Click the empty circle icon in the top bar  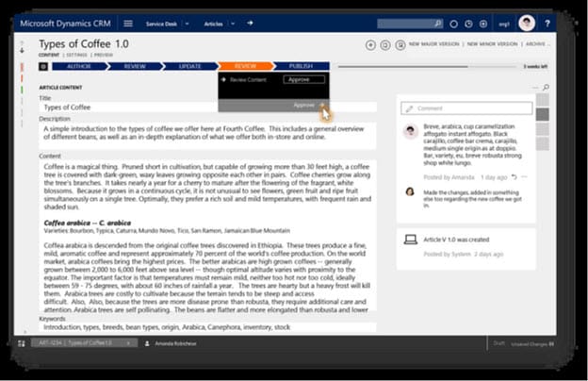454,24
